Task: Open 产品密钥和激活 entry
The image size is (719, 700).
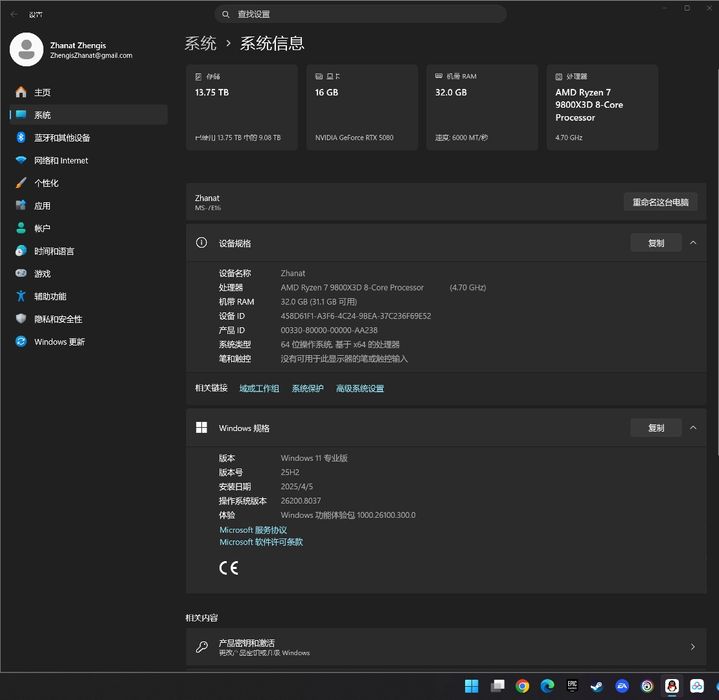Action: coord(446,647)
